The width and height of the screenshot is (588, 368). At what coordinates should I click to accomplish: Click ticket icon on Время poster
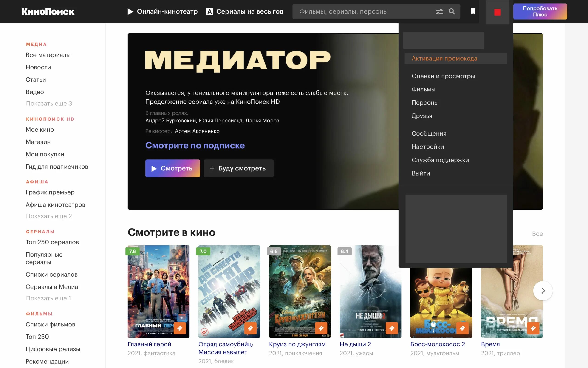(x=533, y=328)
